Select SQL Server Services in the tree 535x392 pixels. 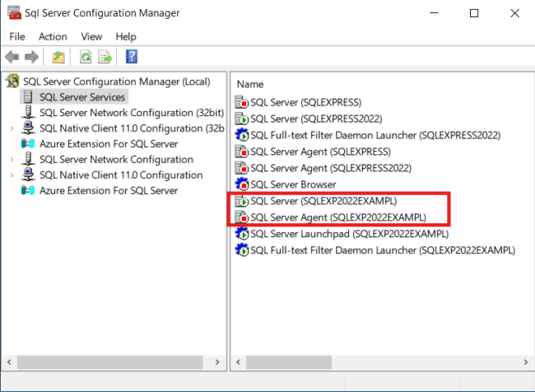82,97
